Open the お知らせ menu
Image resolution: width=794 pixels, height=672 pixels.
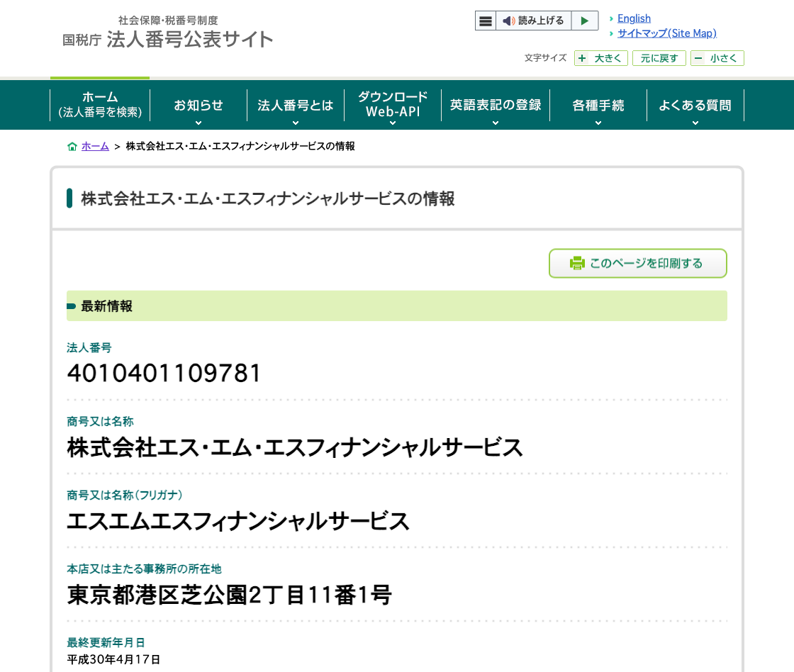point(198,105)
